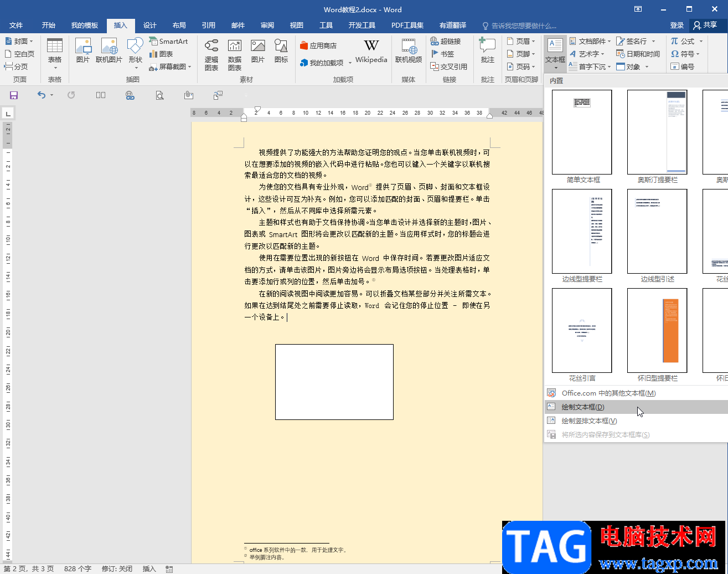Save the document from quick access toolbar
Viewport: 728px width, 574px height.
click(x=14, y=95)
